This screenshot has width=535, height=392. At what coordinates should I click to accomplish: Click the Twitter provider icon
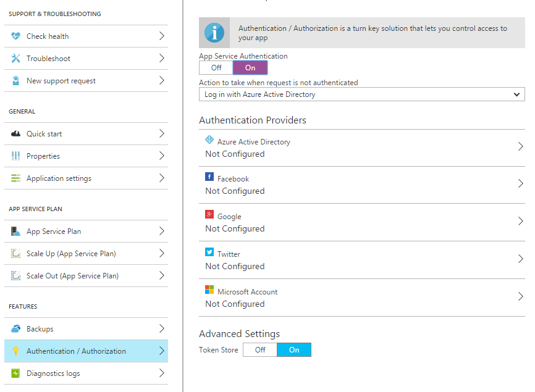[x=209, y=252]
